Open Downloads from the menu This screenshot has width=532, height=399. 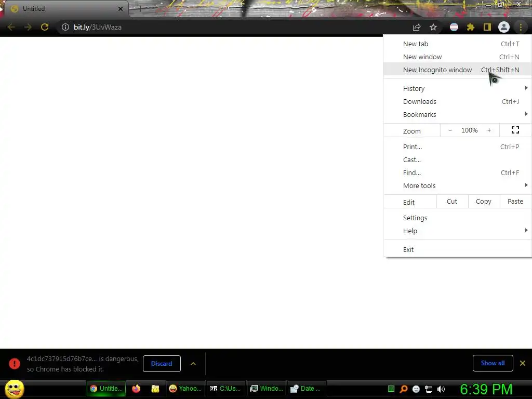(457, 101)
